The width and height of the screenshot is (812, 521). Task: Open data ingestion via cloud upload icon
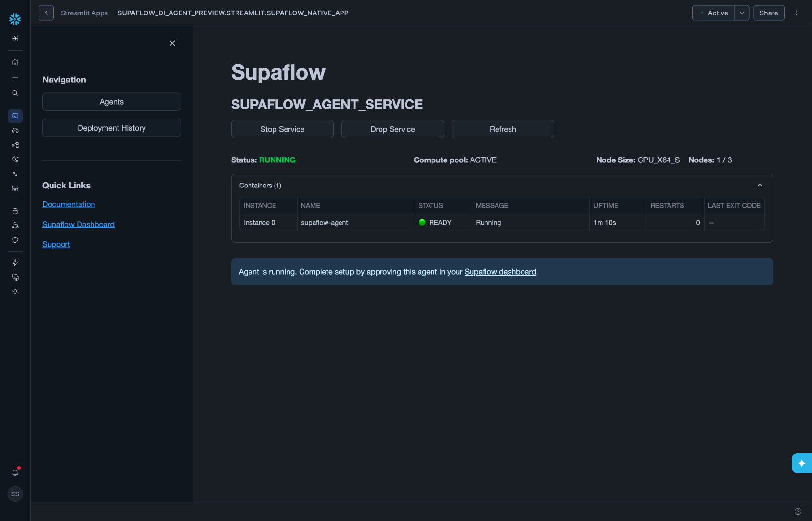(15, 131)
